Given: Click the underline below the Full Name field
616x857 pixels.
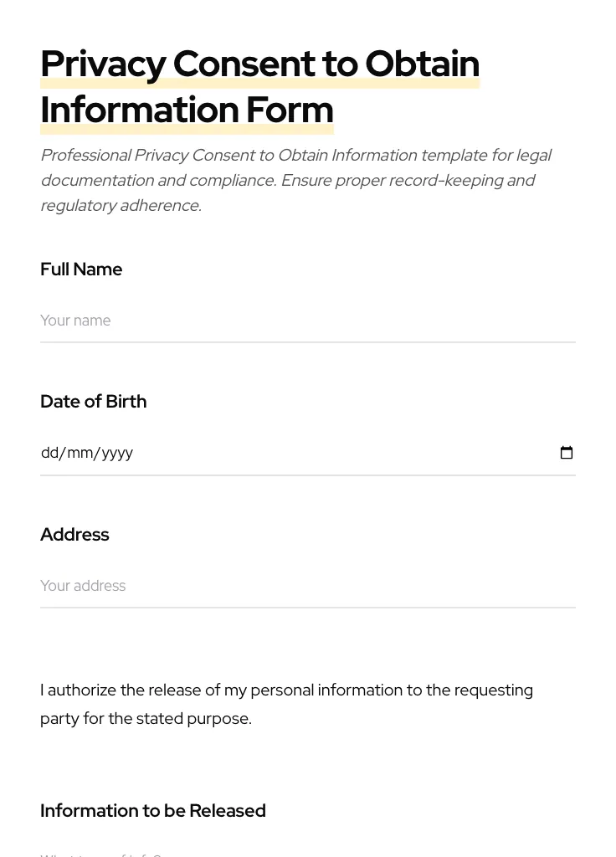Looking at the screenshot, I should point(308,342).
